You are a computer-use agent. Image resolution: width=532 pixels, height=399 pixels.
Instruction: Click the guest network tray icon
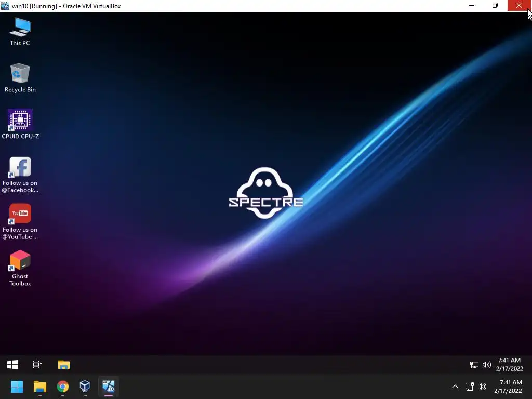click(474, 365)
